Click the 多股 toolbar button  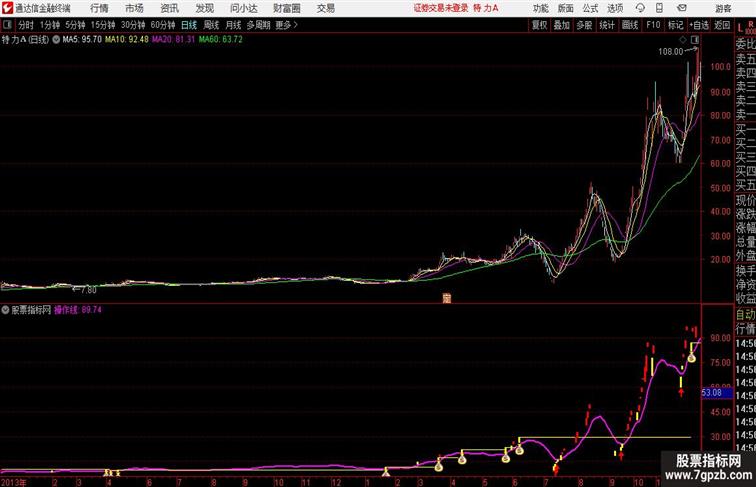coord(584,25)
